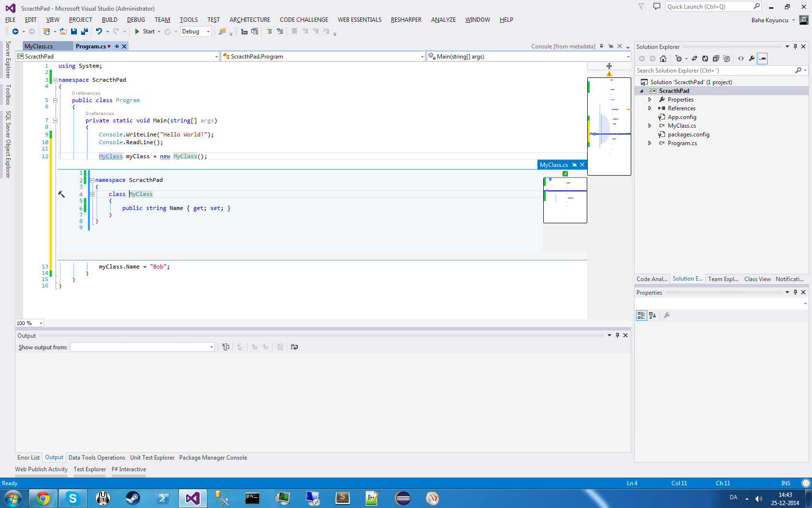Click the Refresh icon in Solution Explorer
This screenshot has height=508, width=812.
705,59
